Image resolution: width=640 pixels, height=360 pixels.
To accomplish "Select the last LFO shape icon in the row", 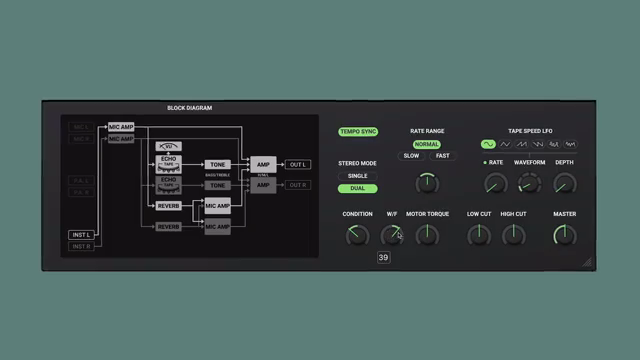I will [x=570, y=144].
